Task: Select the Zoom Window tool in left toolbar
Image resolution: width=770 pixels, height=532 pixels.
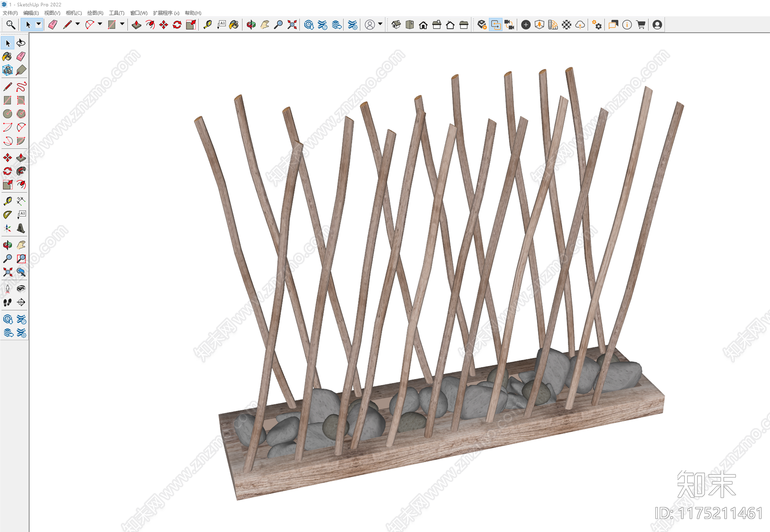Action: [x=21, y=259]
